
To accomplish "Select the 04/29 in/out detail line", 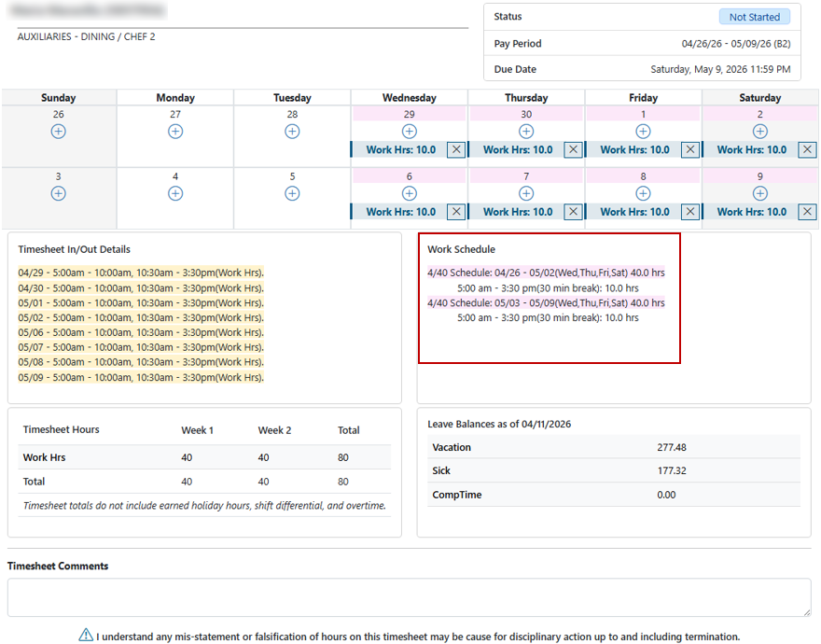I will coord(141,273).
